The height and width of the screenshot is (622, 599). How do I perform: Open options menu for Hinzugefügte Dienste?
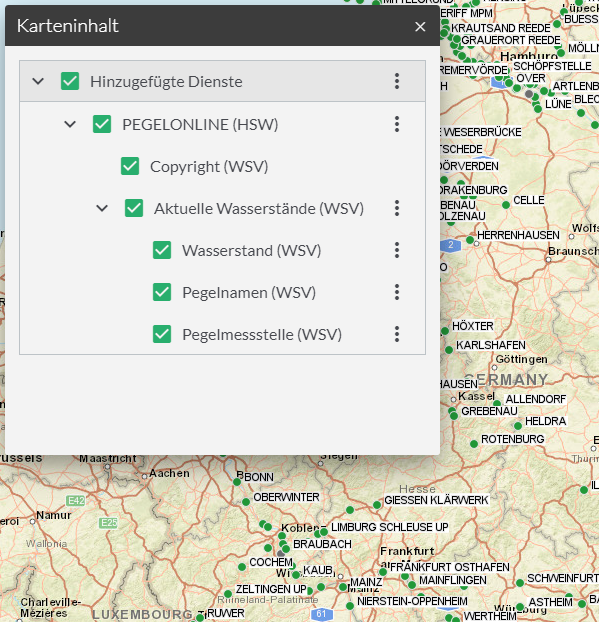coord(397,81)
